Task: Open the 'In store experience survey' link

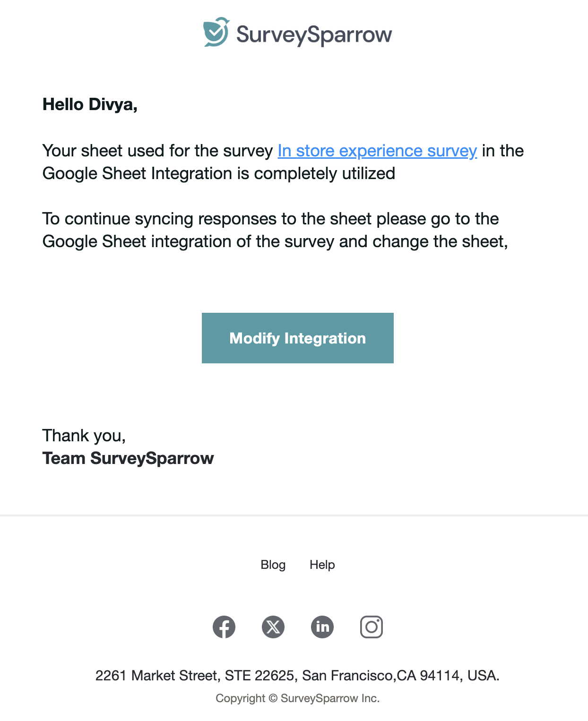Action: pos(377,151)
